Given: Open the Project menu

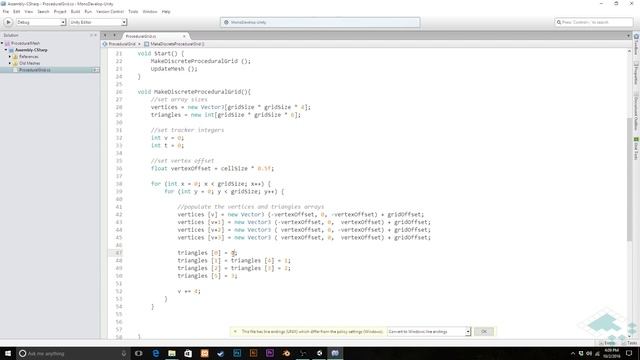Looking at the screenshot, I should coord(60,11).
